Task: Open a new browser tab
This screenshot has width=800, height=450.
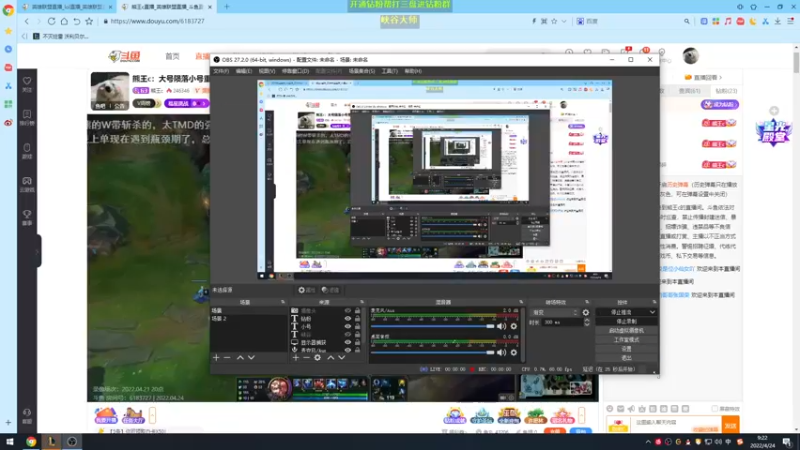Action: point(227,7)
